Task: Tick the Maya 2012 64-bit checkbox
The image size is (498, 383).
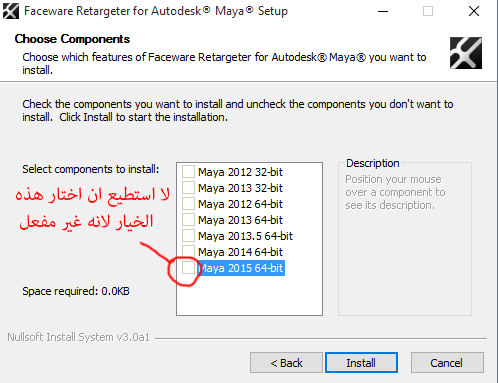Action: (x=188, y=204)
